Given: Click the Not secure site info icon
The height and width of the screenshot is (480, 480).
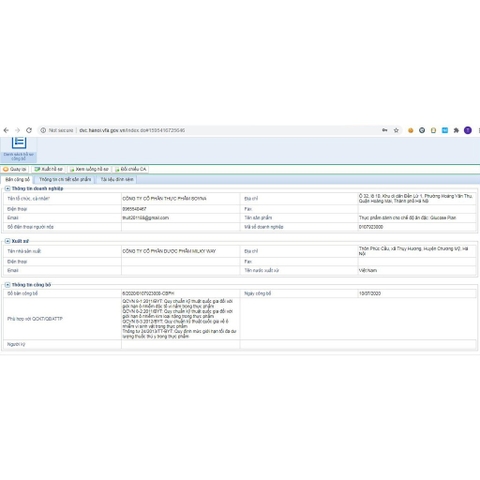Looking at the screenshot, I should [43, 130].
